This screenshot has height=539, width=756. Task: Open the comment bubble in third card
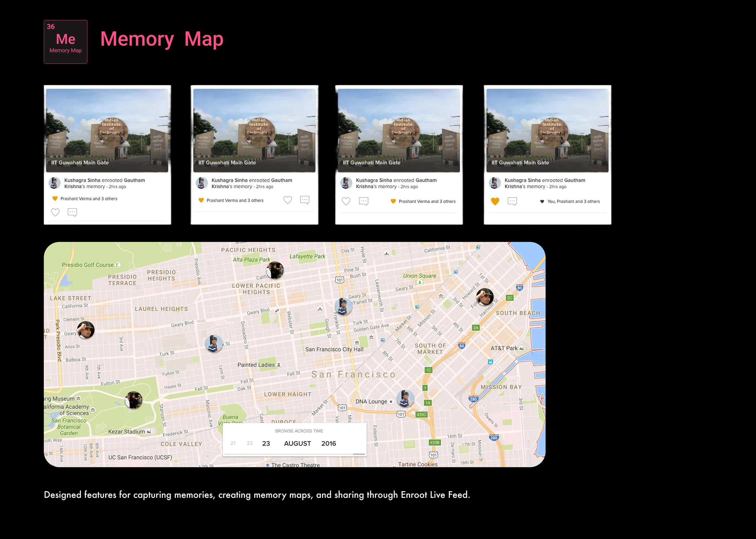click(363, 201)
